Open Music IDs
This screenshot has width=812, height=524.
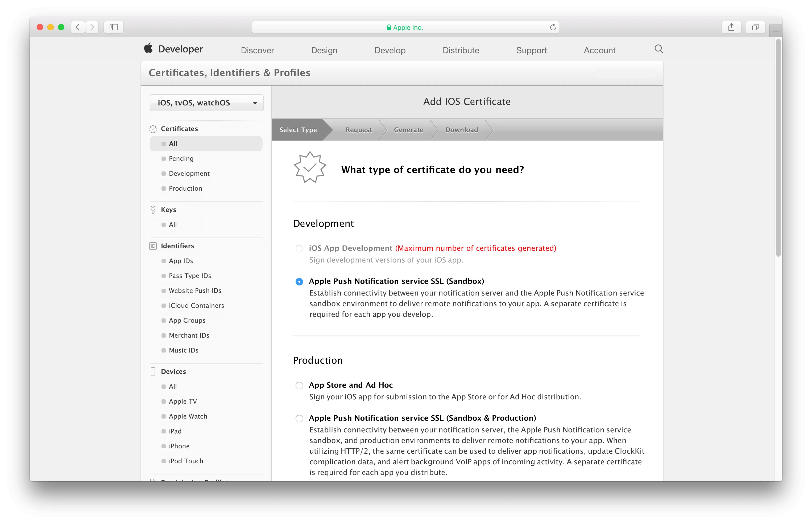184,350
